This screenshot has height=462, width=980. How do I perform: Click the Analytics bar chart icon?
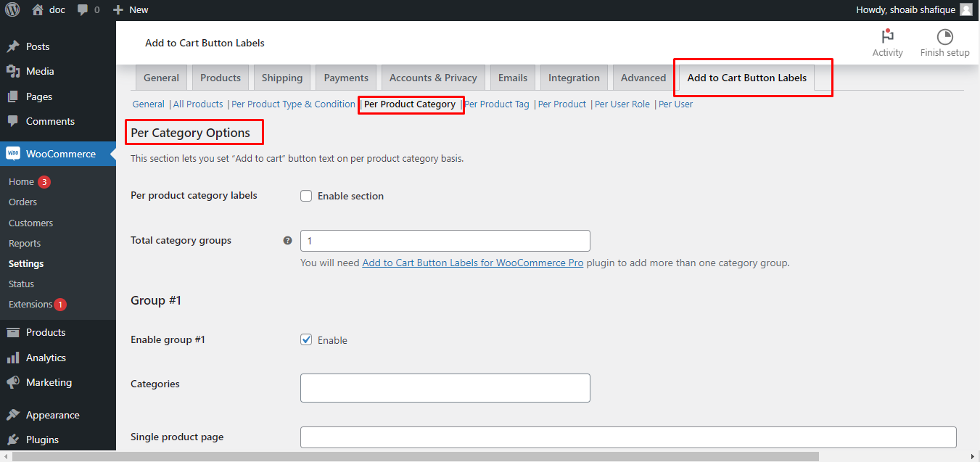coord(13,358)
